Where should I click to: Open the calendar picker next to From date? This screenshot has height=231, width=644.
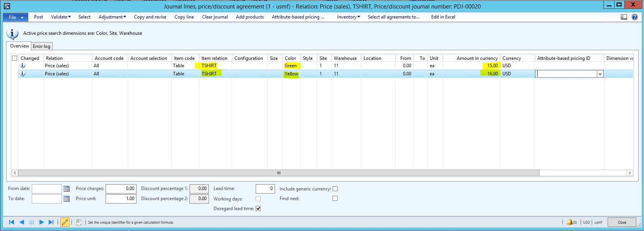(67, 189)
